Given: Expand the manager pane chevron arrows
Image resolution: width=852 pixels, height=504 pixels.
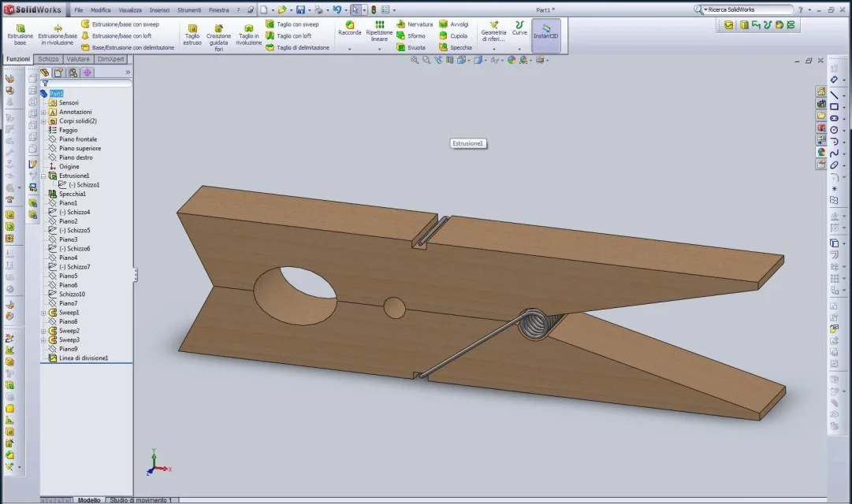Looking at the screenshot, I should (128, 72).
